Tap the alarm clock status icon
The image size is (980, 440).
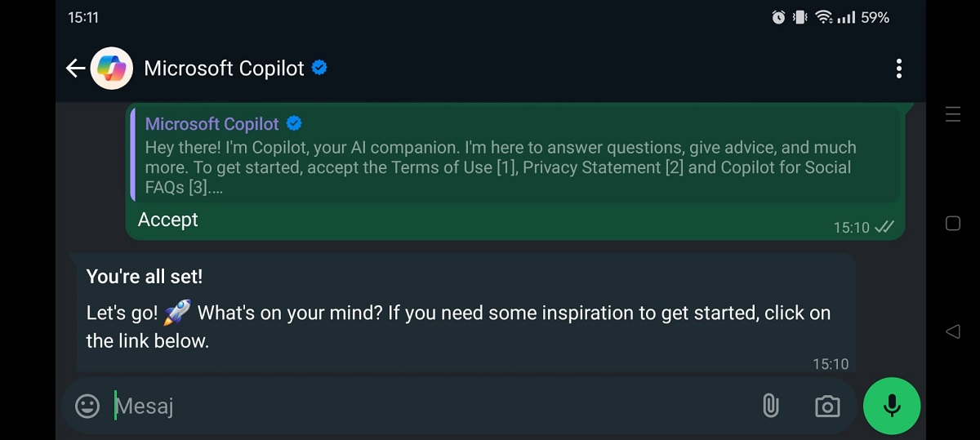coord(778,17)
